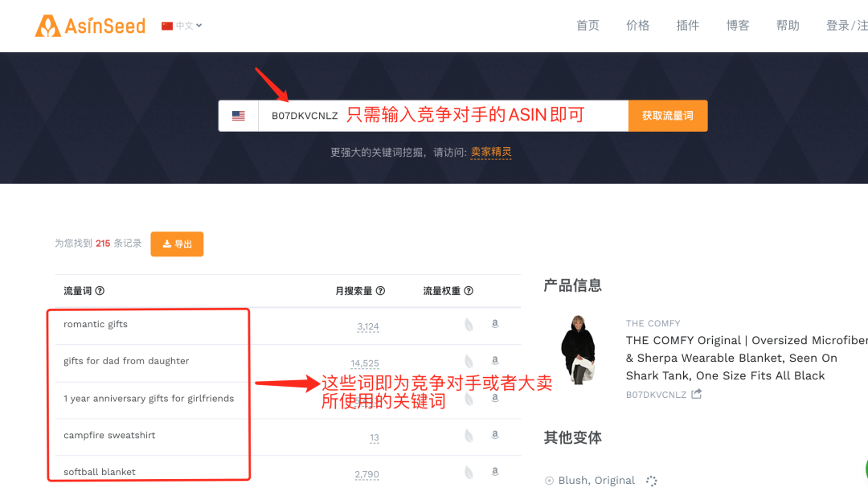Click the Amazon icon next to romantic gifts
Viewport: 868px width, 492px height.
click(x=494, y=324)
